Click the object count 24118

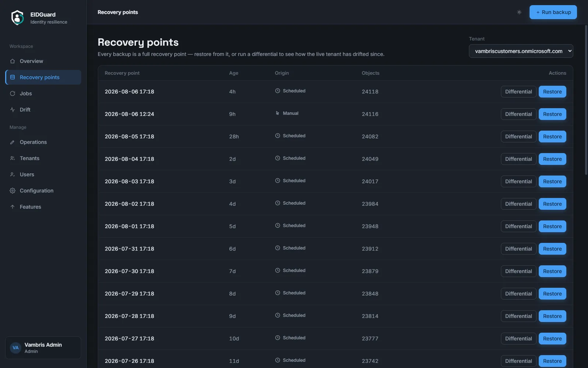tap(370, 92)
